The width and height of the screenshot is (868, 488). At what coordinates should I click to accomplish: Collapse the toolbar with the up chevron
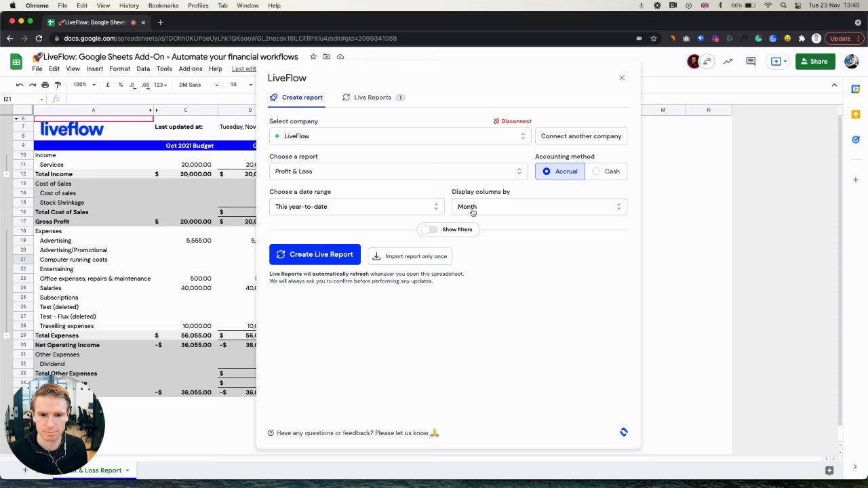click(x=834, y=85)
